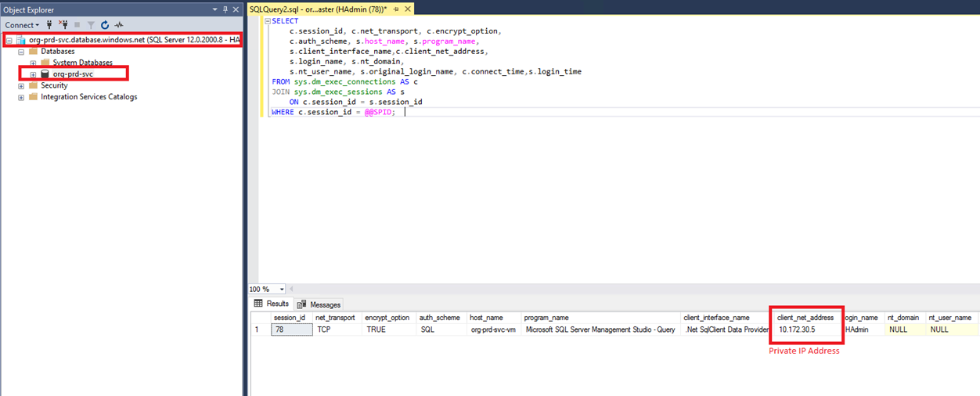Expand the System Databases folder

point(33,63)
